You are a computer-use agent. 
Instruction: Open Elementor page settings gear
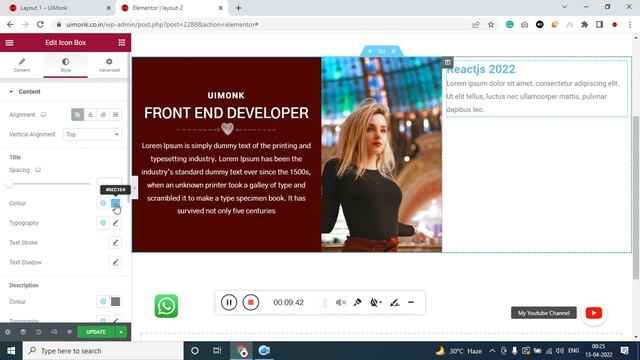[8, 332]
